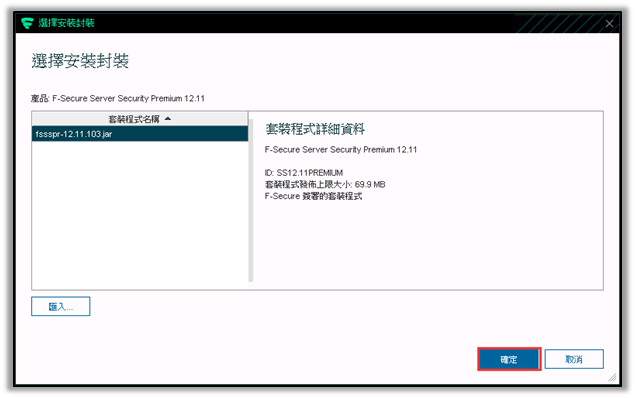Click the vertical splitter scrollbar beside list
This screenshot has height=398, width=635.
(x=251, y=200)
